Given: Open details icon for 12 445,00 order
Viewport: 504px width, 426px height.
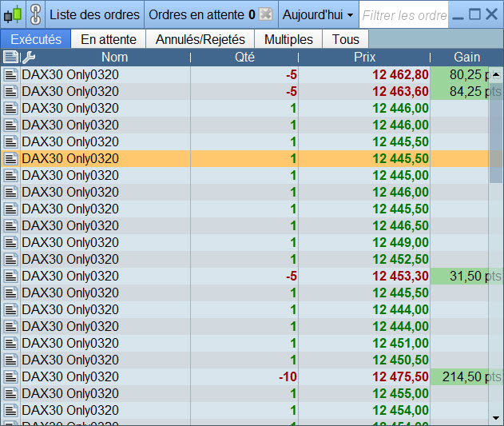Looking at the screenshot, I should pos(10,175).
